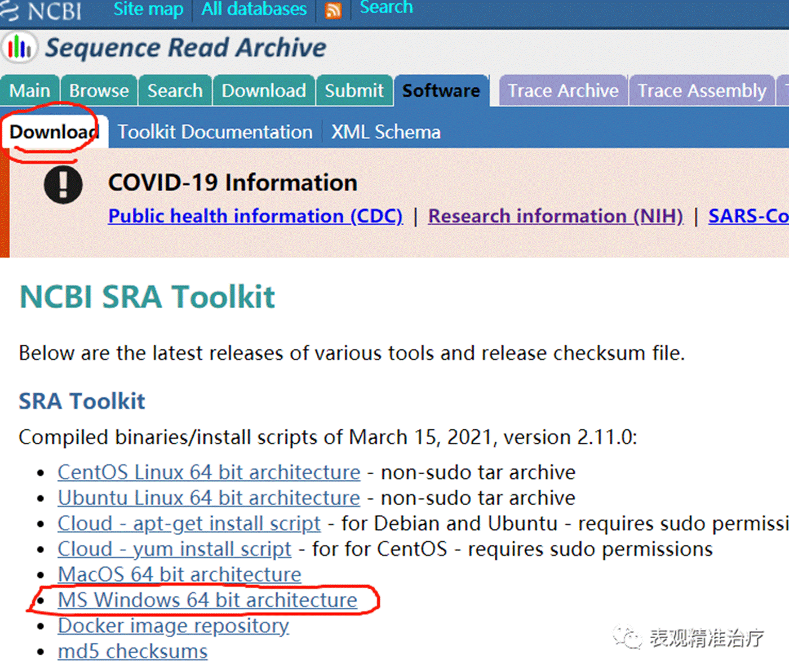Open Research information (NIH) link
The width and height of the screenshot is (789, 672).
(556, 216)
